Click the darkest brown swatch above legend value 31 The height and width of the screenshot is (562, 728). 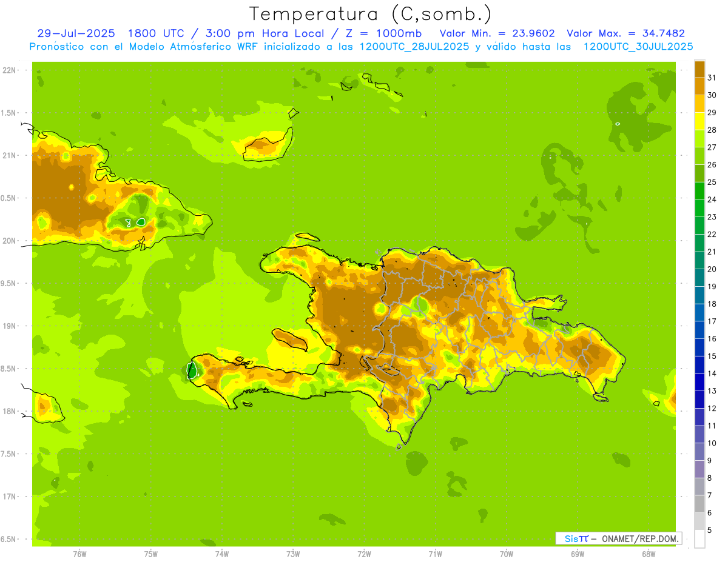point(699,69)
